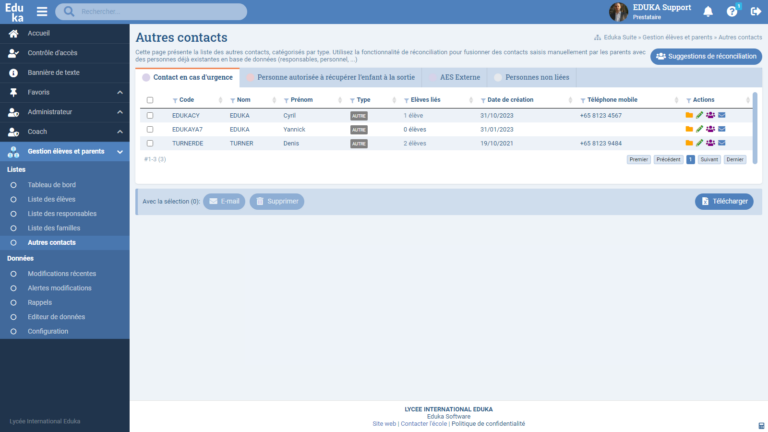Tick the checkbox for the EDUKACY row

pyautogui.click(x=150, y=116)
